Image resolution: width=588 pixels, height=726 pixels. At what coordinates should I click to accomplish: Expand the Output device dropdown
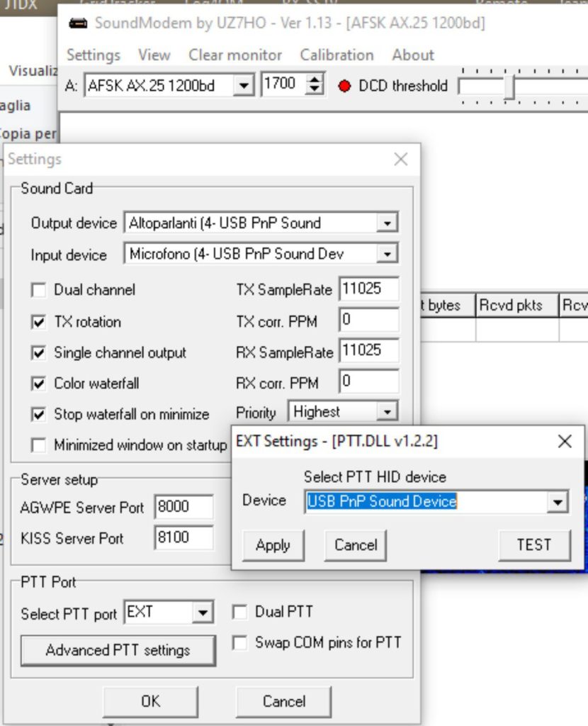click(x=388, y=223)
